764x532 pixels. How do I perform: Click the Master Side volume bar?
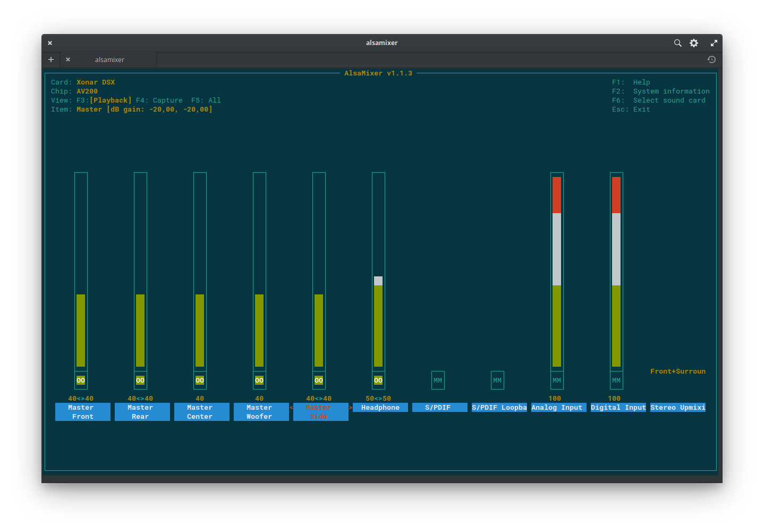click(319, 271)
